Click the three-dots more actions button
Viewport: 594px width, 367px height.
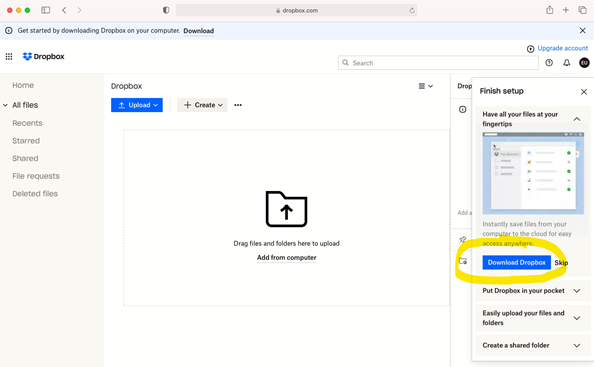pyautogui.click(x=238, y=105)
